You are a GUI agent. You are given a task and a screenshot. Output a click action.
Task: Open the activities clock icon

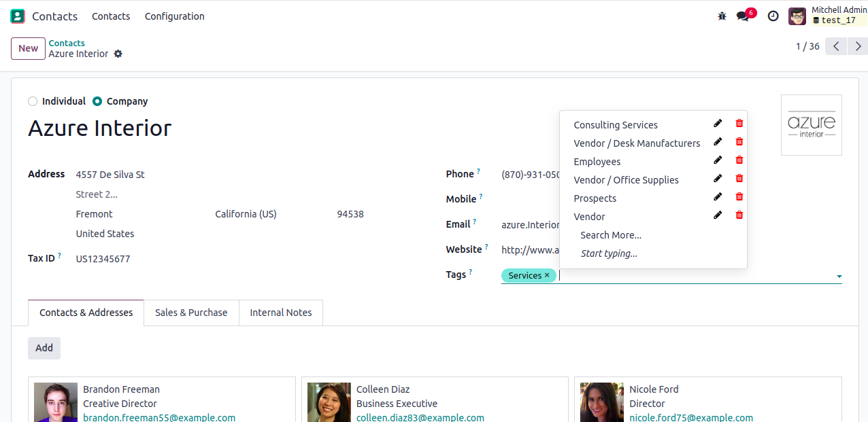773,16
